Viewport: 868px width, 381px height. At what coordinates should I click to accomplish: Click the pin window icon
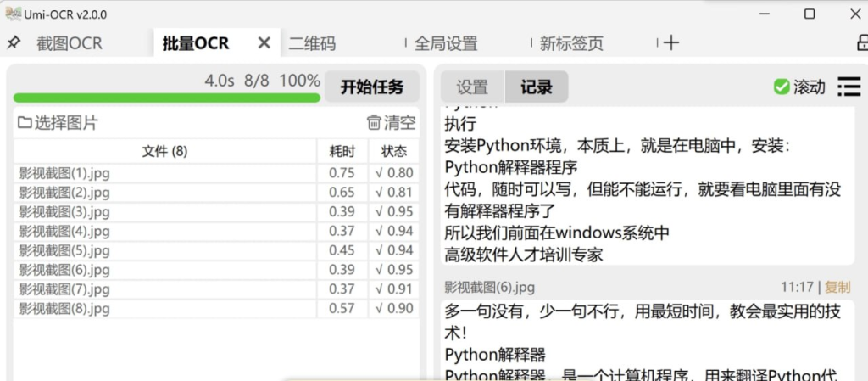click(13, 43)
